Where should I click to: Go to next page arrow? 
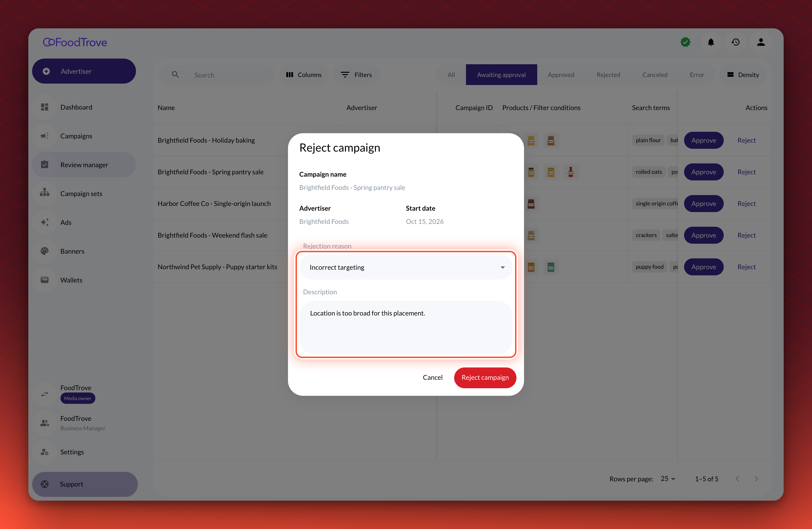pos(756,478)
